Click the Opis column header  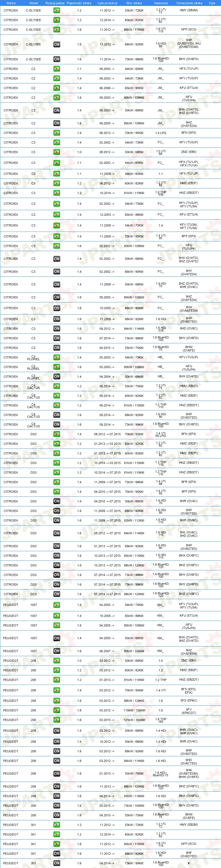212,3
